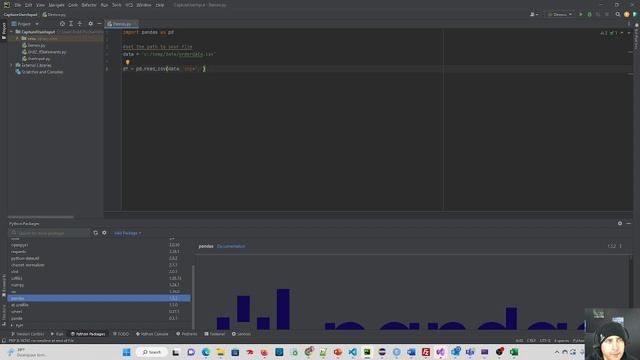
Task: Click the green Run button
Action: [581, 14]
